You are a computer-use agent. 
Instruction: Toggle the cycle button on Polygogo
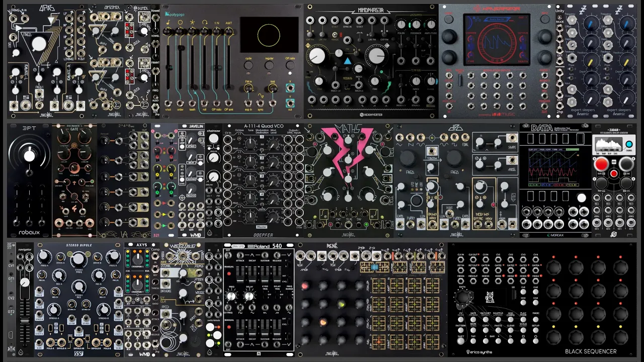pyautogui.click(x=249, y=65)
